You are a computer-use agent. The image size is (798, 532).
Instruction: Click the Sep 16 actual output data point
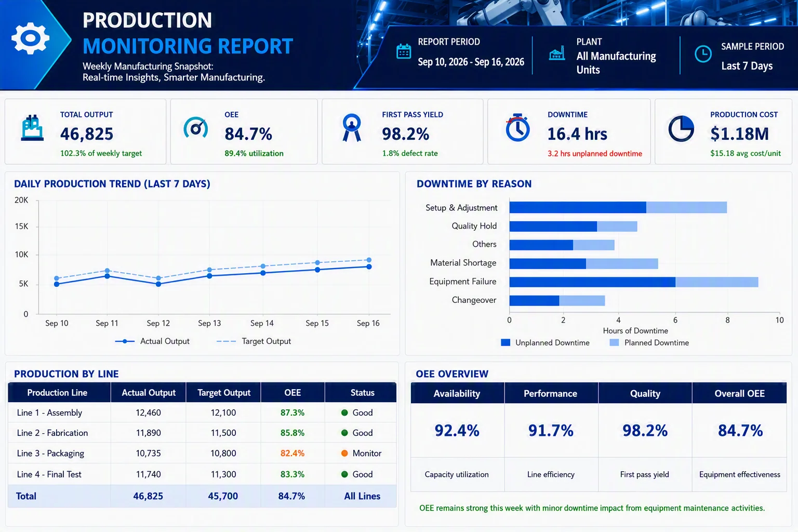point(369,267)
